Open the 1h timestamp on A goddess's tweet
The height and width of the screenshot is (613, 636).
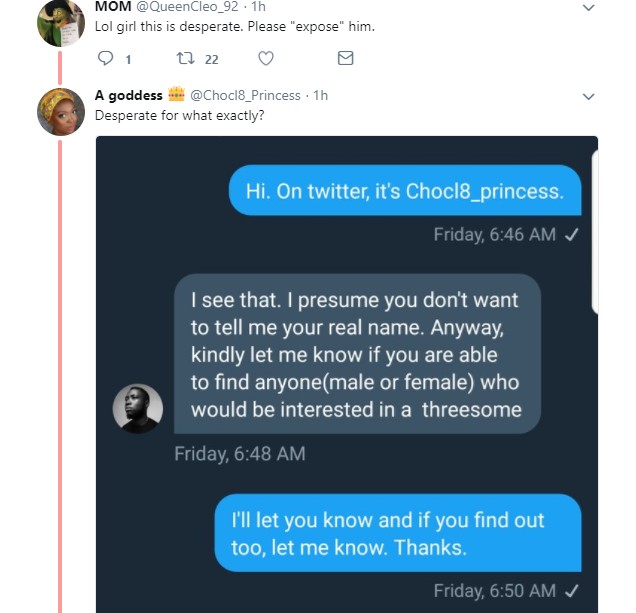coord(320,95)
